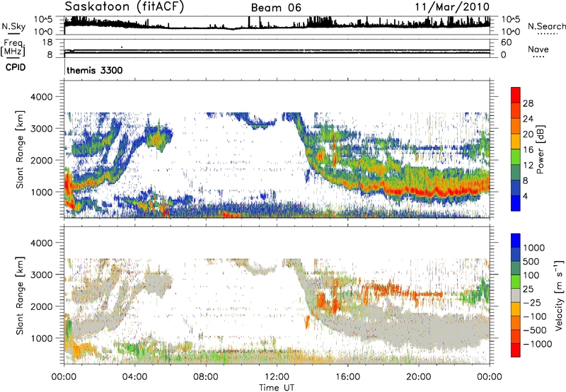Select the 'Beam 06' heading

click(x=276, y=8)
